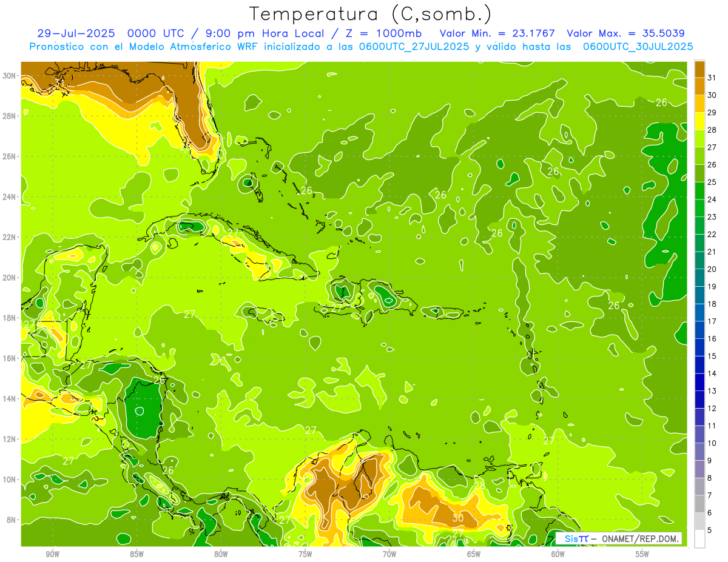Click the contour label "30" over Venezuela
The width and height of the screenshot is (728, 562).
tap(458, 517)
